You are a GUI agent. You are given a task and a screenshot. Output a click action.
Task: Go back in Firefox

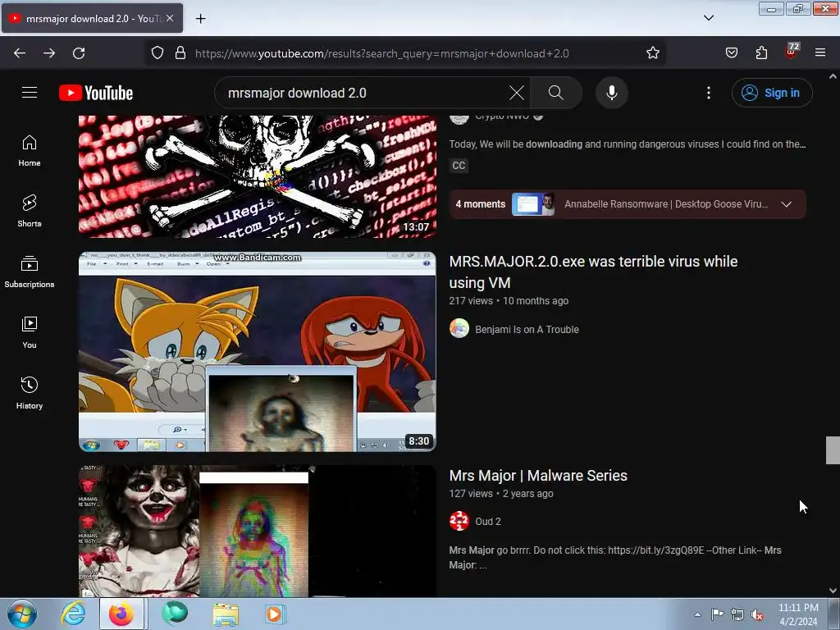pyautogui.click(x=20, y=53)
